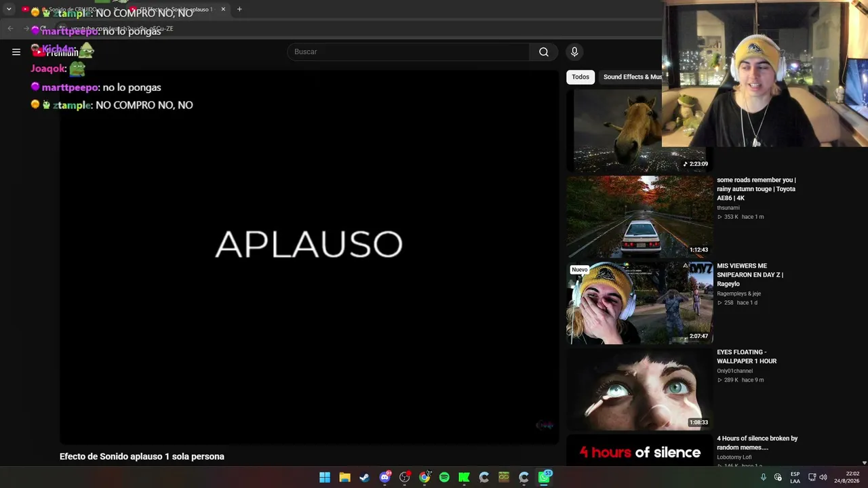This screenshot has width=868, height=488.
Task: Focus the Buscar search field
Action: pos(408,52)
